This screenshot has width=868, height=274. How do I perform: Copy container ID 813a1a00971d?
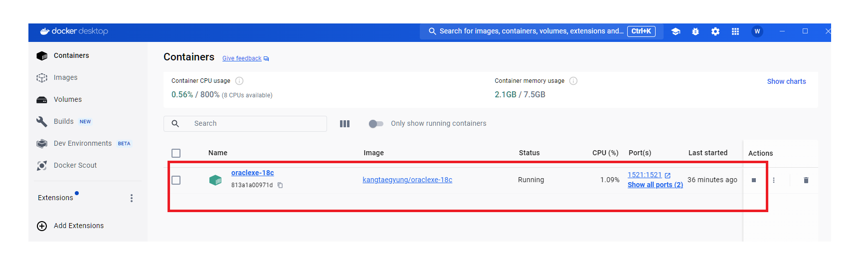click(280, 185)
